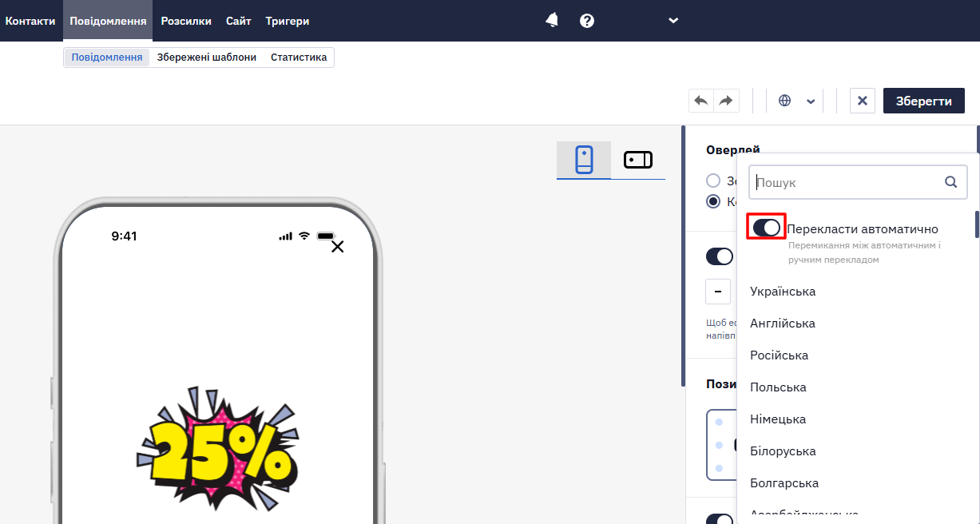Switch to horizontal mobile preview icon
Viewport: 980px width, 524px height.
tap(638, 160)
